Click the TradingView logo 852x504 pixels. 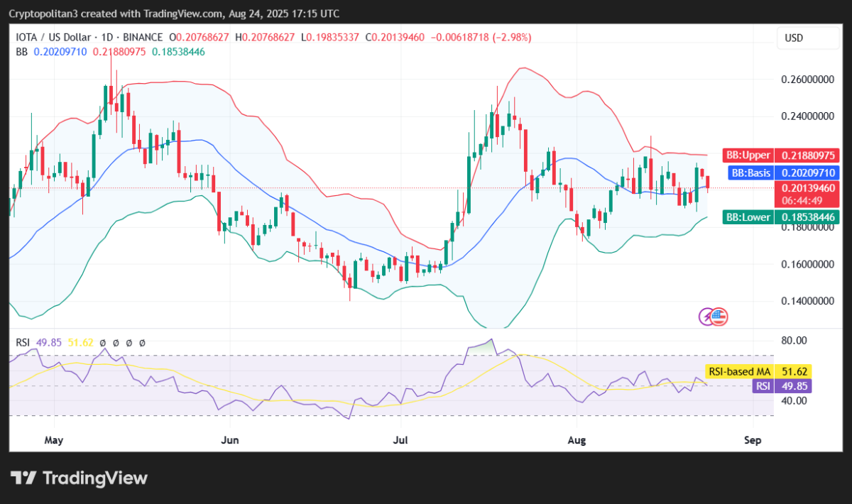click(x=78, y=478)
